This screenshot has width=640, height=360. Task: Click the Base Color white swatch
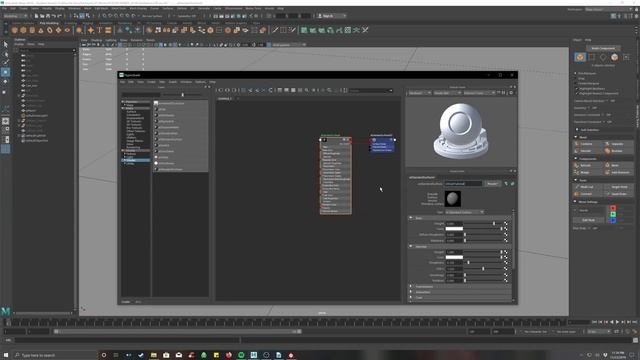point(454,229)
